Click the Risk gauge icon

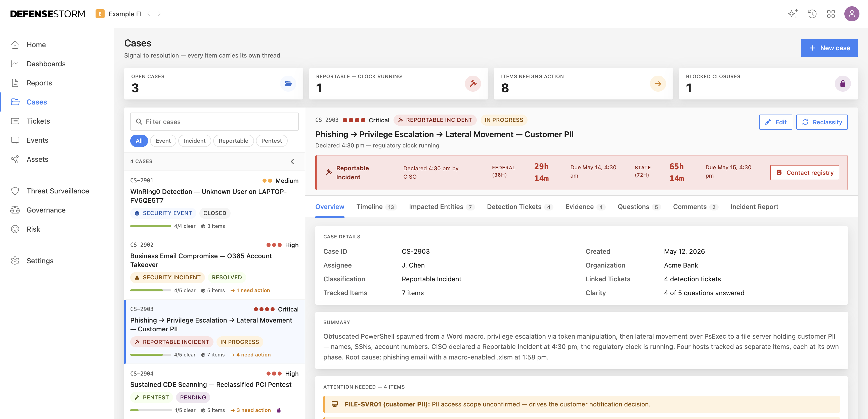point(15,229)
